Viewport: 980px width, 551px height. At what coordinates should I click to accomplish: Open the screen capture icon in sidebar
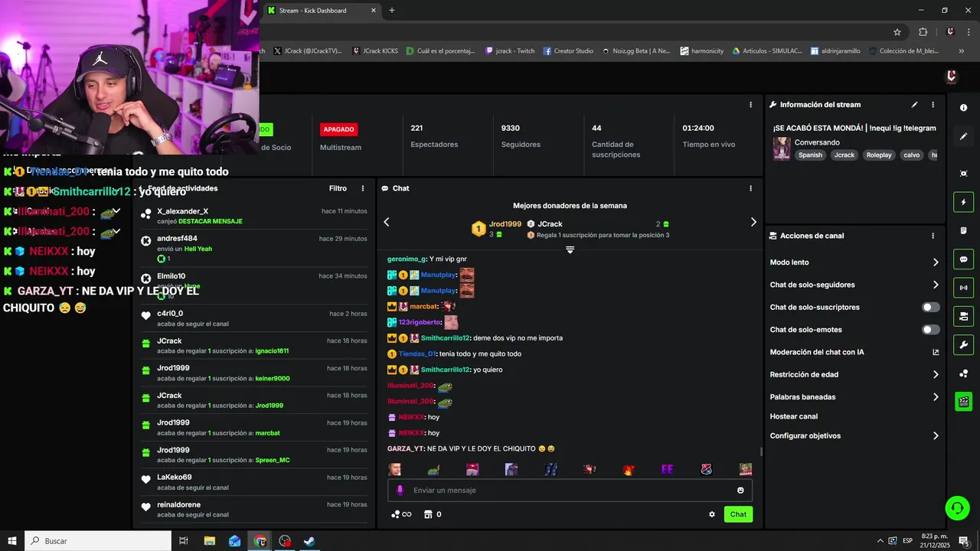[x=963, y=174]
